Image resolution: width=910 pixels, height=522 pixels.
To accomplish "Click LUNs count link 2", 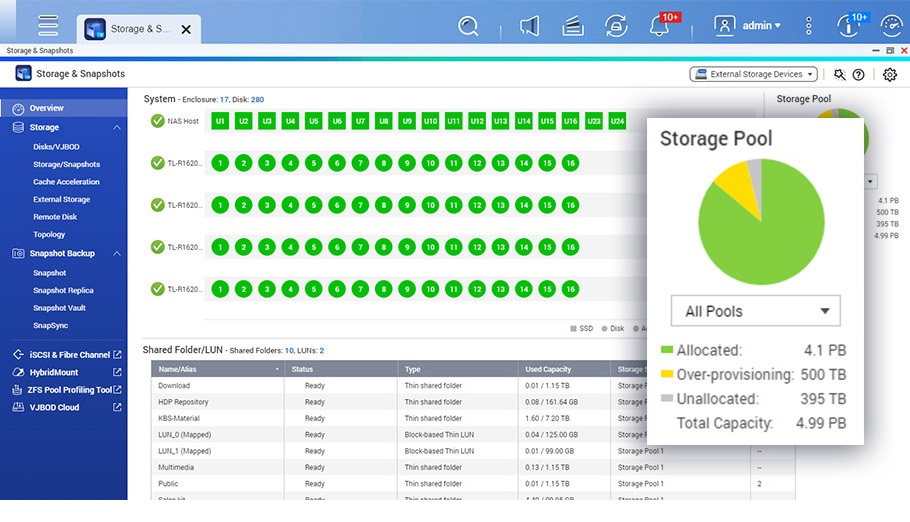I will coord(322,351).
